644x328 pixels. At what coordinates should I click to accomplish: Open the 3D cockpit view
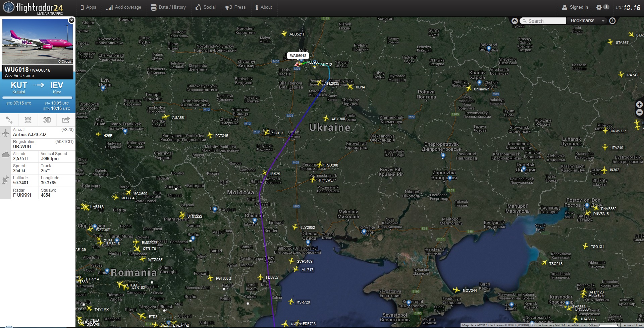(47, 120)
